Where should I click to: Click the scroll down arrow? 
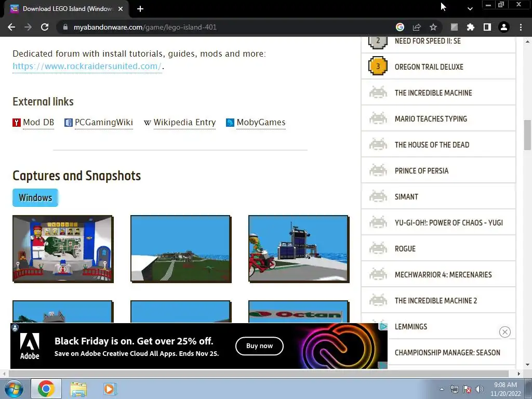coord(527,365)
